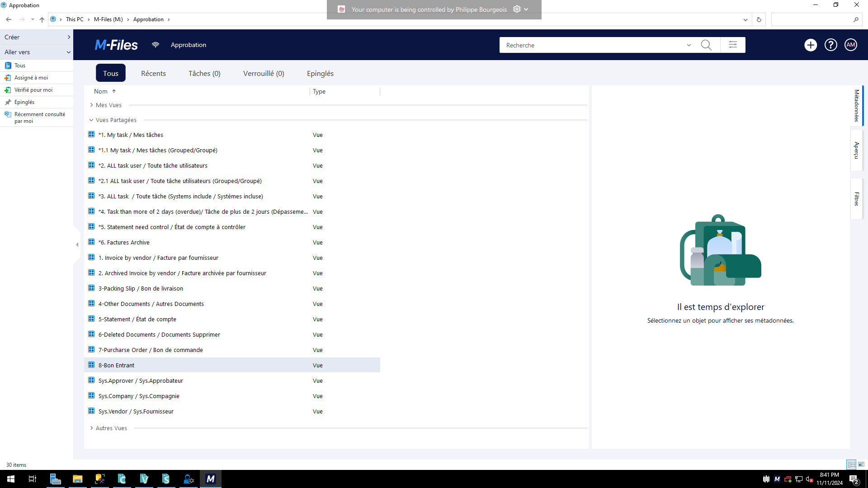Collapse the left navigation pane arrow
Image resolution: width=868 pixels, height=488 pixels.
[x=77, y=244]
